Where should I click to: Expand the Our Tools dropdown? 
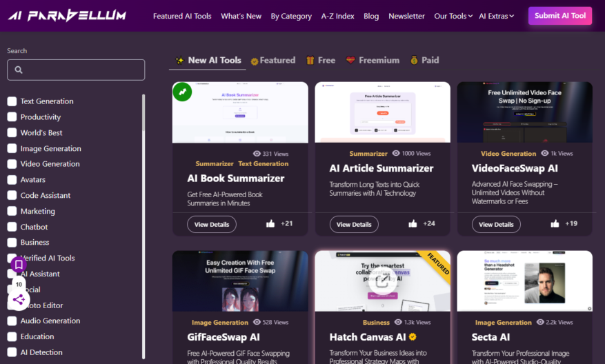point(453,16)
